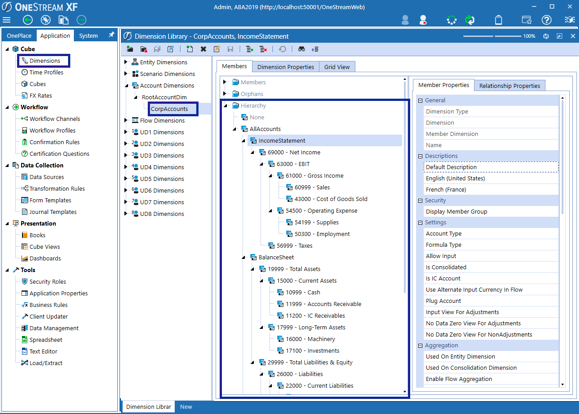Image resolution: width=579 pixels, height=414 pixels.
Task: Collapse the General property group
Action: [420, 100]
